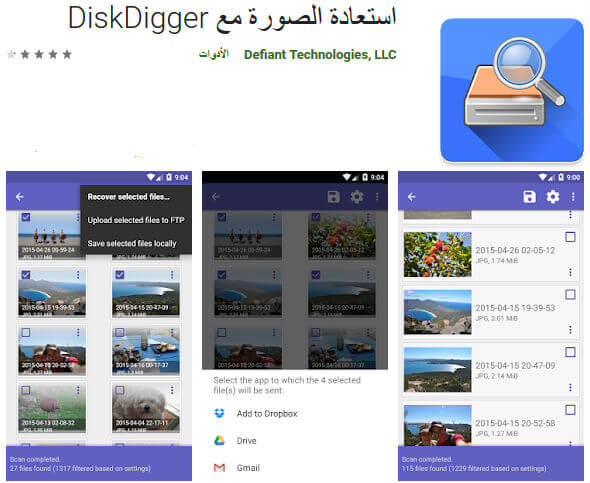Click "JPG, 2.01 MB" size text
Image resolution: width=590 pixels, height=483 pixels.
click(497, 318)
